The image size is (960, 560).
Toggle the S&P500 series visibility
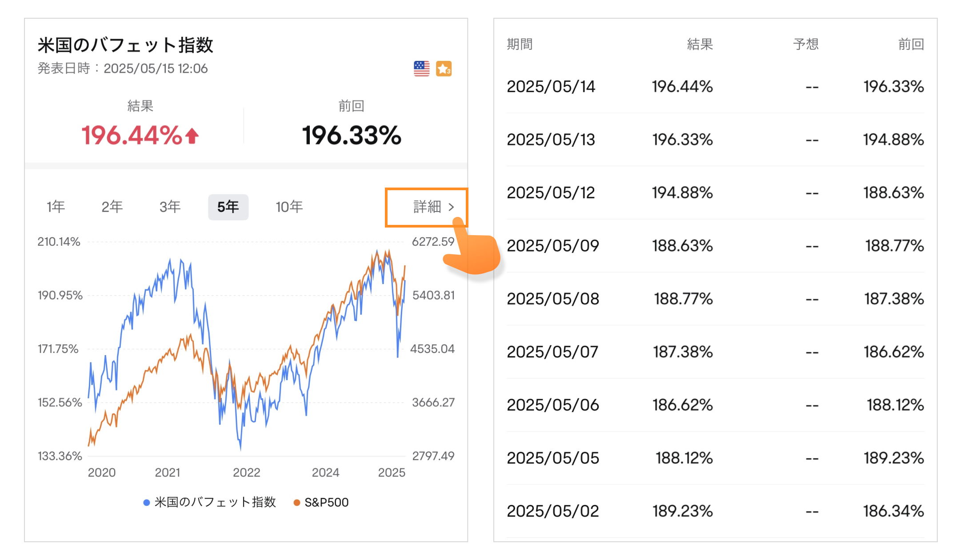pos(327,502)
